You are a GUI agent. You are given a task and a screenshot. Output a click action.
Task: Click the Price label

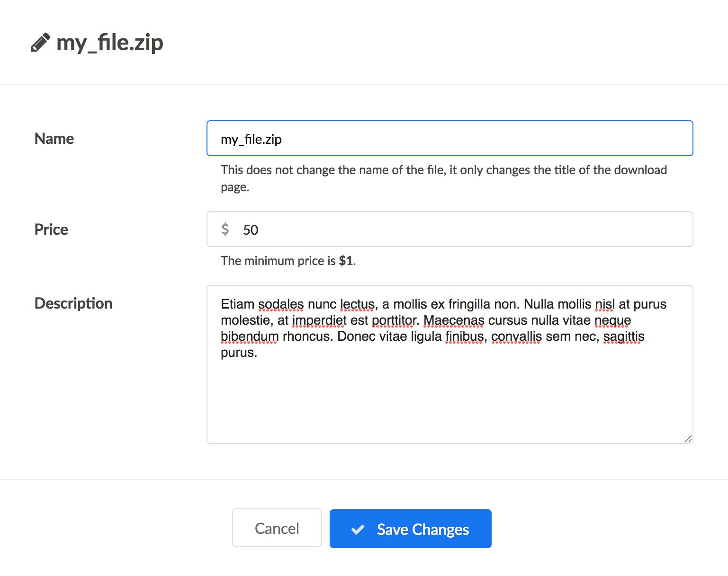pos(51,230)
